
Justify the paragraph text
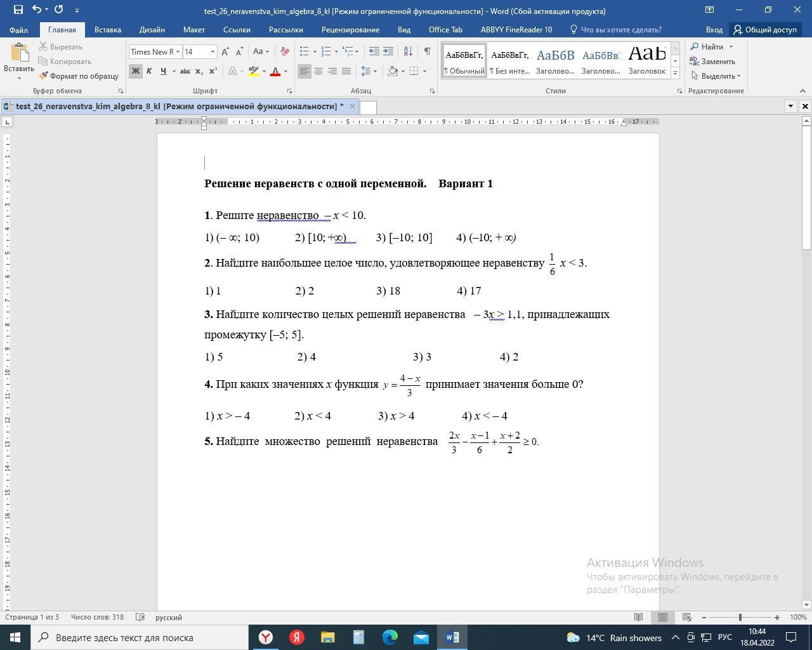(x=346, y=71)
